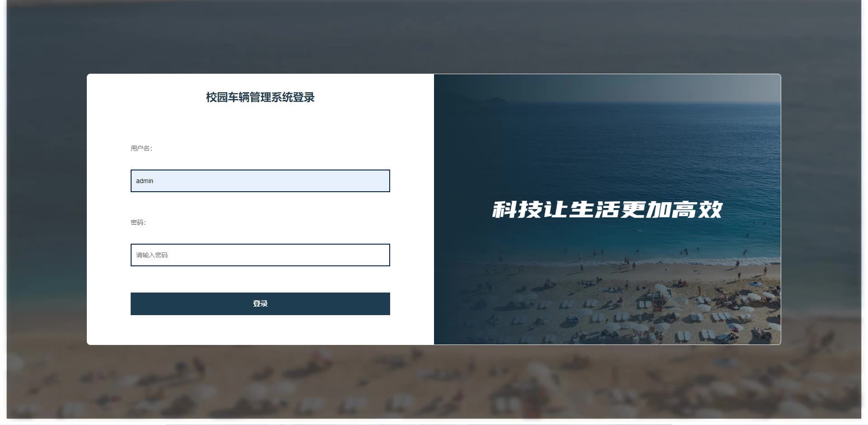The width and height of the screenshot is (868, 425).
Task: Click the 科技 characters starting the slogan
Action: pyautogui.click(x=517, y=209)
